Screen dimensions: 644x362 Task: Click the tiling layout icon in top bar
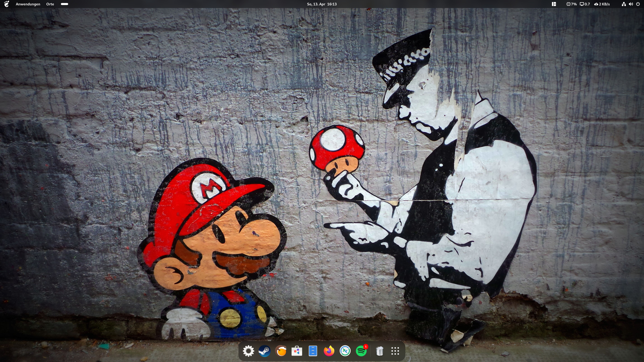click(x=554, y=4)
